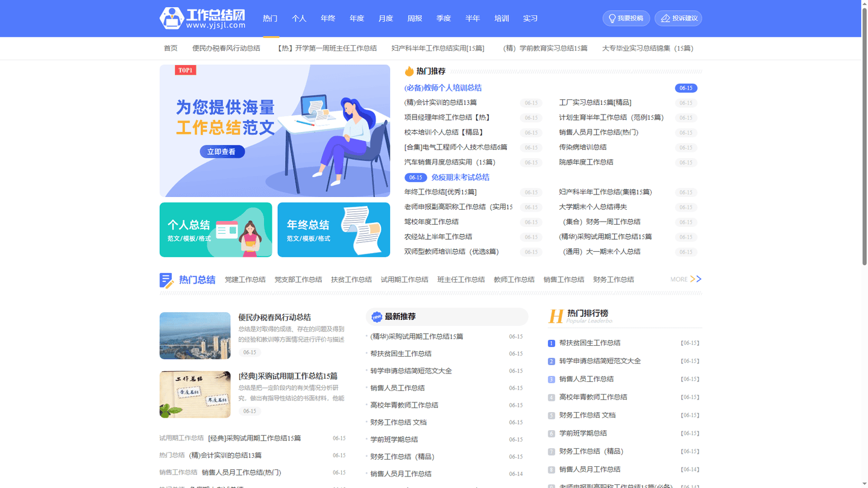Click the new badge icon beside 最新推荐
The width and height of the screenshot is (868, 488).
pos(377,317)
